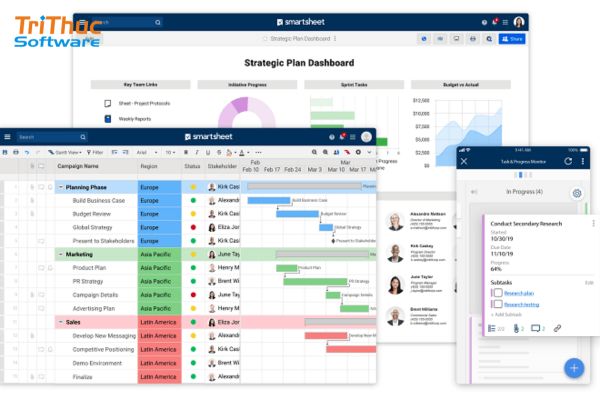This screenshot has width=600, height=400.
Task: Open the more options ellipsis in the sheet toolbar
Action: (258, 152)
